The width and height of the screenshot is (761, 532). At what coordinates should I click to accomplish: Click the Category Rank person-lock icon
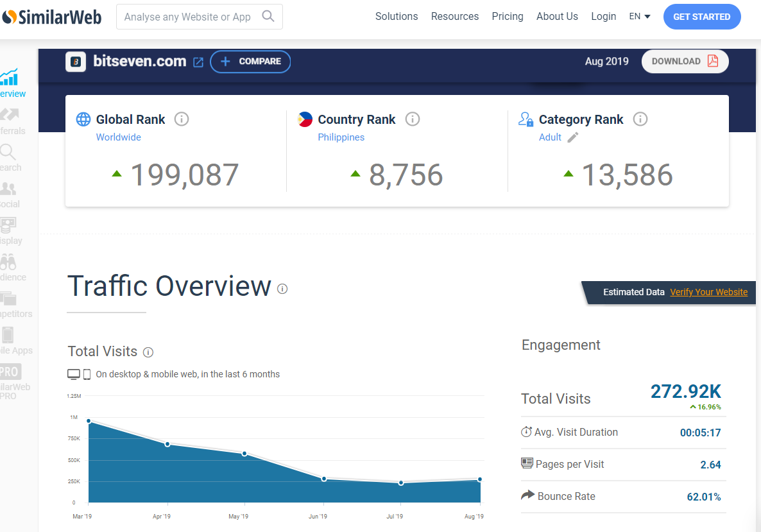[526, 119]
